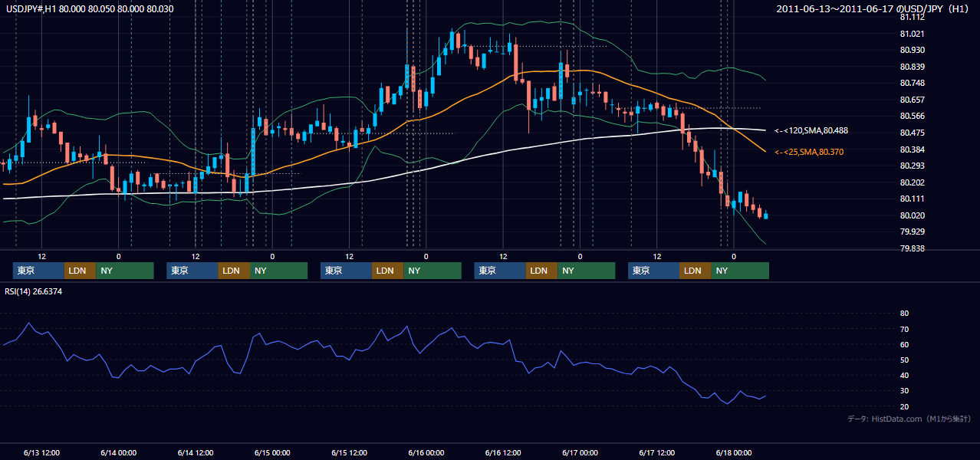980x460 pixels.
Task: Click the orange <--<25,SMA,80.370 indicator label
Action: coord(809,153)
